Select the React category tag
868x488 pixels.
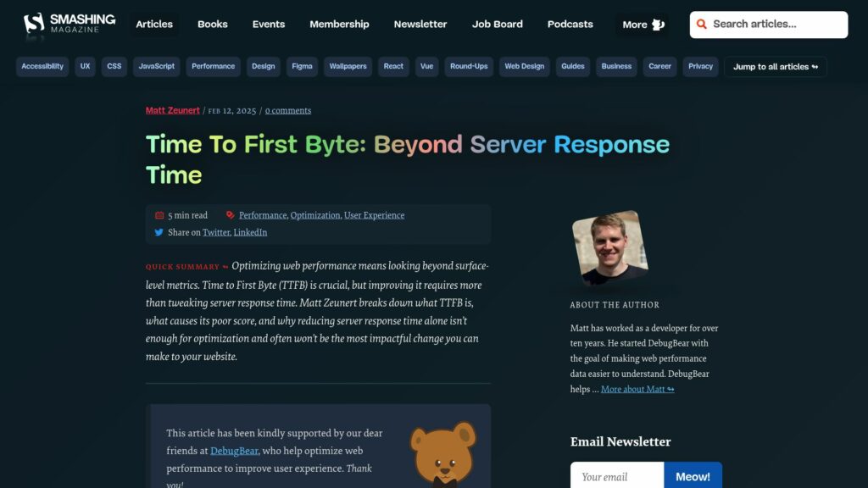pyautogui.click(x=393, y=66)
